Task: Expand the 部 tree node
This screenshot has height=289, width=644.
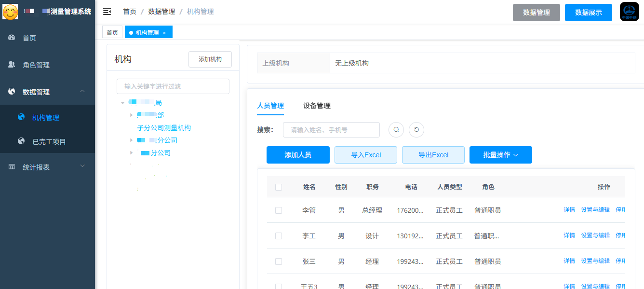Action: tap(132, 115)
